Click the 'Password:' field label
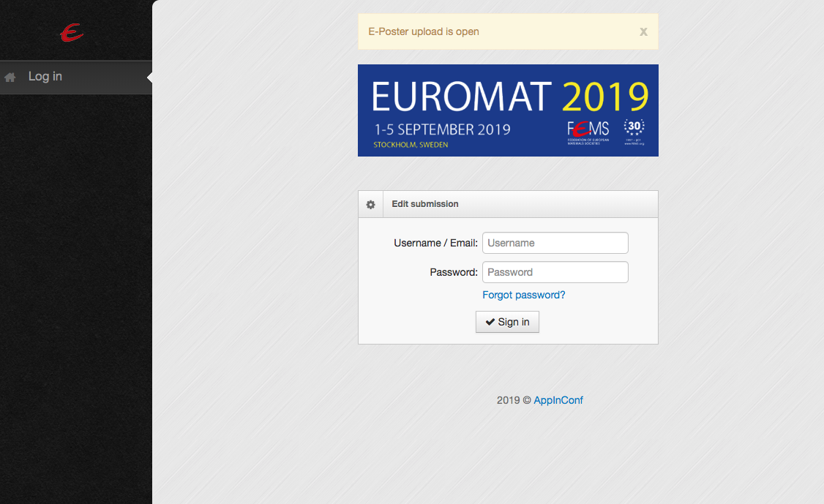Image resolution: width=824 pixels, height=504 pixels. pyautogui.click(x=454, y=272)
